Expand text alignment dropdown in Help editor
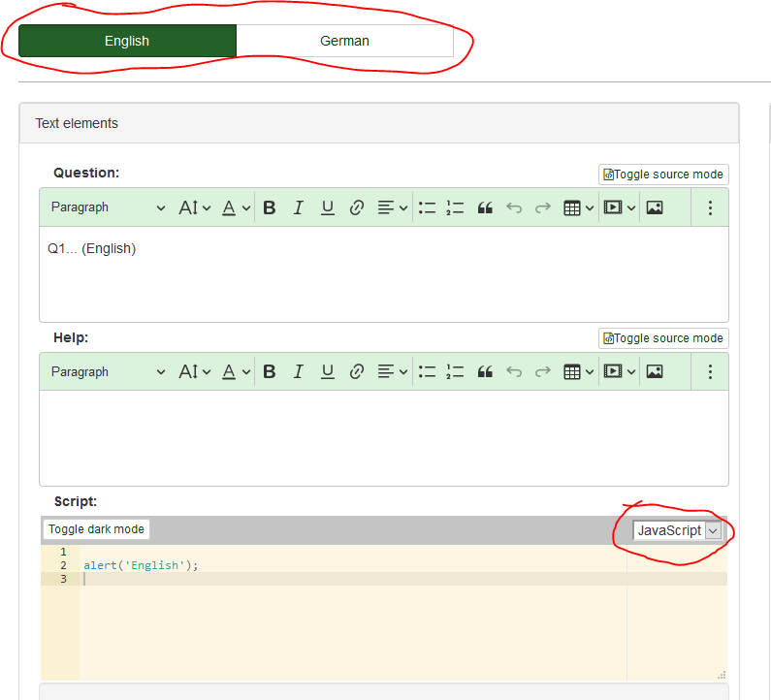This screenshot has height=700, width=771. click(x=393, y=372)
